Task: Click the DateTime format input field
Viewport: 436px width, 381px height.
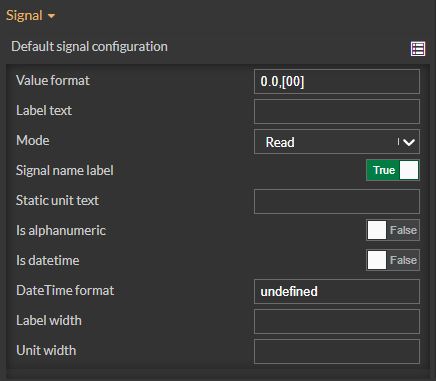Action: click(x=337, y=291)
